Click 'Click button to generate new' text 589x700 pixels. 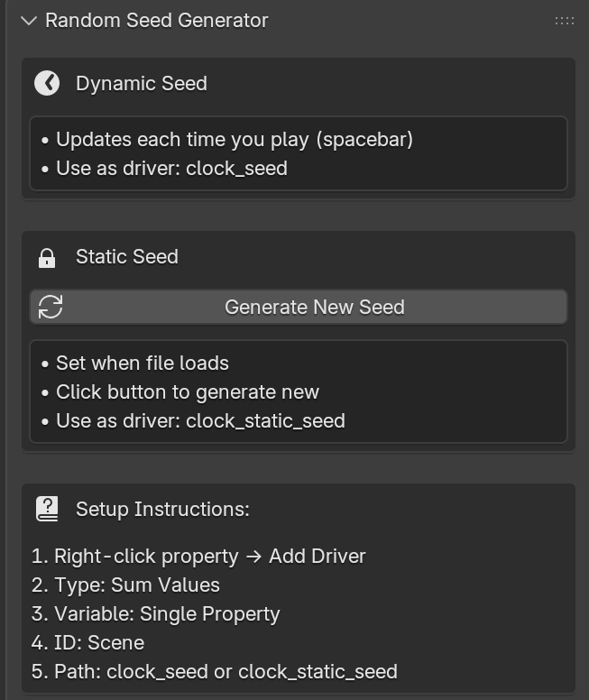click(187, 392)
